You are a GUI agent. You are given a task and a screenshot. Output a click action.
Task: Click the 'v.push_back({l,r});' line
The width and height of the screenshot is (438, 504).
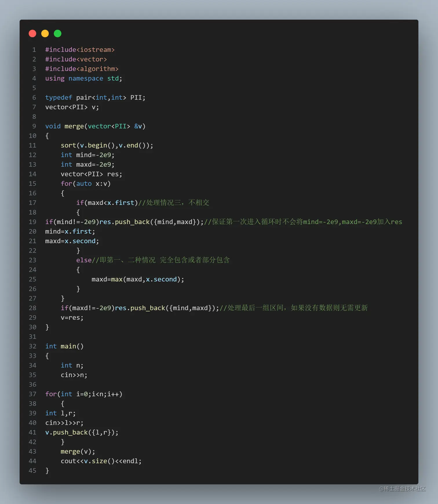(82, 433)
